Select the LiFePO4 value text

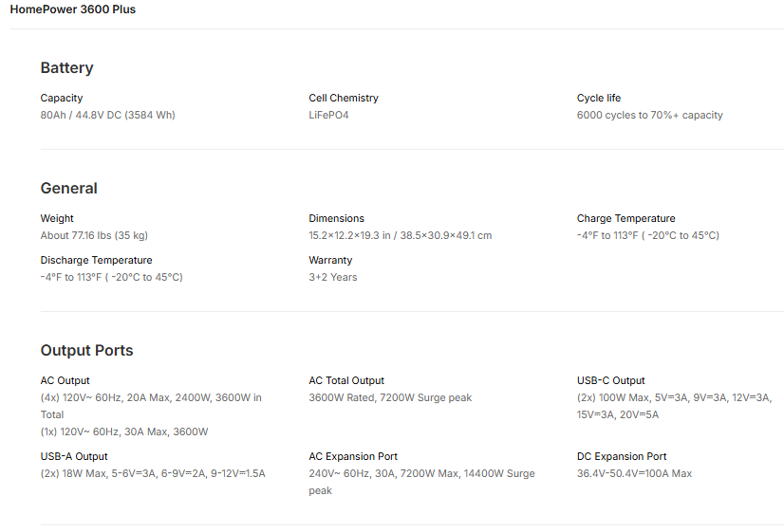(328, 115)
